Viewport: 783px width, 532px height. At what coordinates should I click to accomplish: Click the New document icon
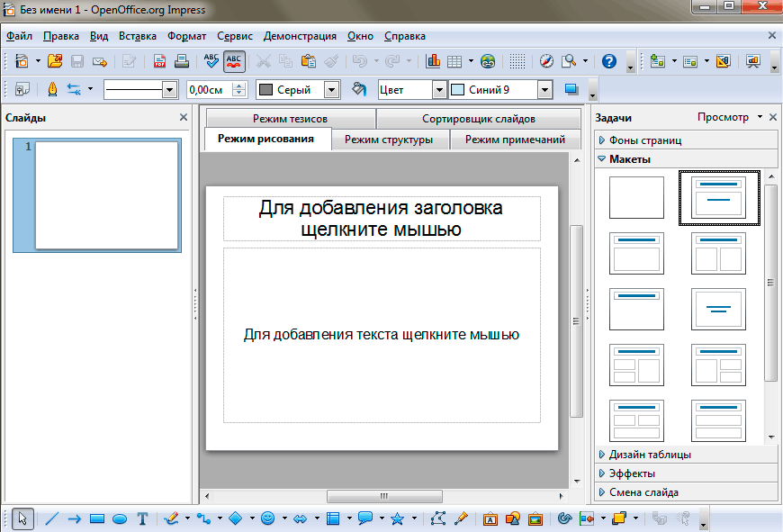pos(22,61)
